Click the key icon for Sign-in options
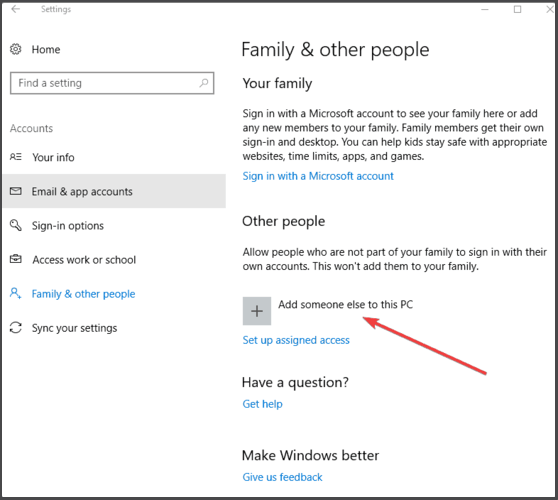The image size is (558, 500). [15, 225]
